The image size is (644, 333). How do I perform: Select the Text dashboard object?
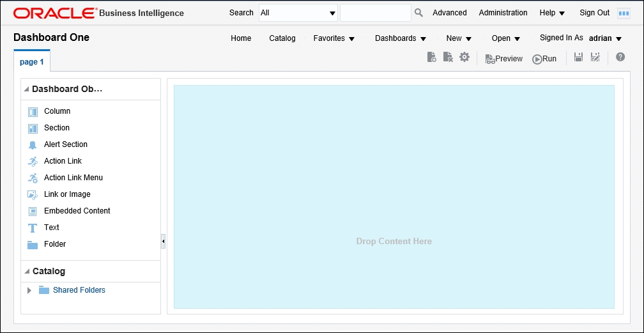point(43,228)
